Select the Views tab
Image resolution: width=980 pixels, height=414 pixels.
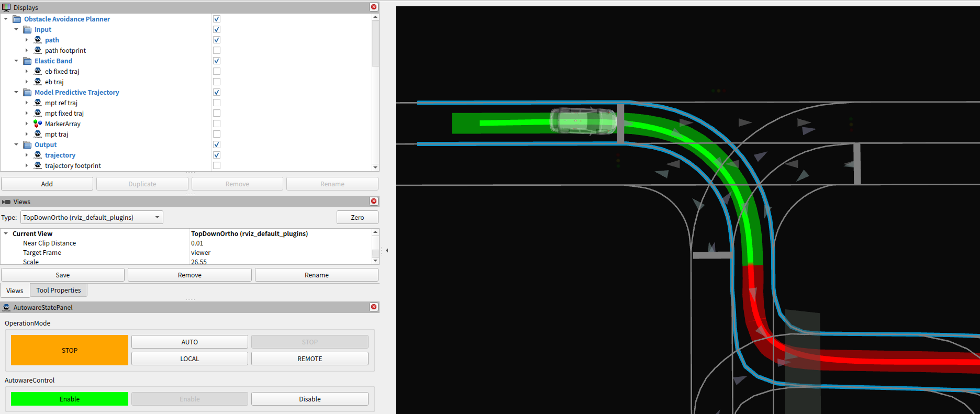[x=15, y=290]
